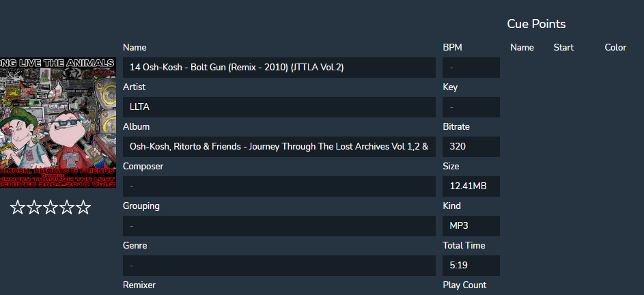Click the Kind field showing MP3
Image resolution: width=644 pixels, height=295 pixels.
(x=471, y=226)
